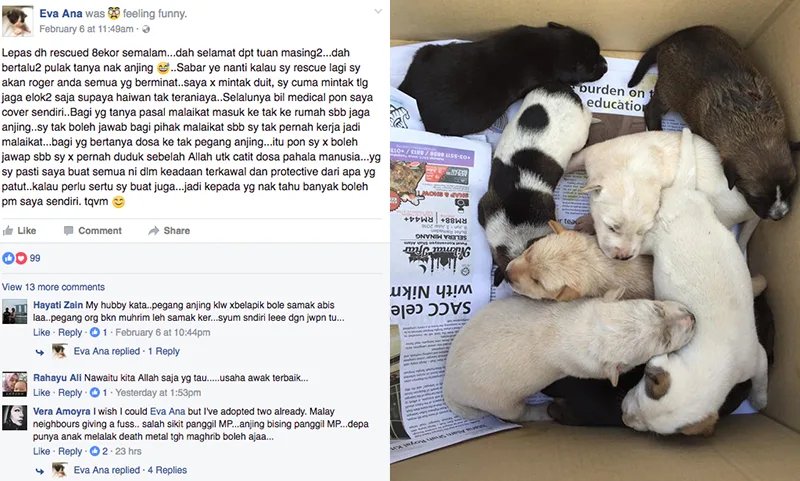The image size is (800, 481).
Task: Click like count icon on Vera Amoyra's comment
Action: (94, 451)
